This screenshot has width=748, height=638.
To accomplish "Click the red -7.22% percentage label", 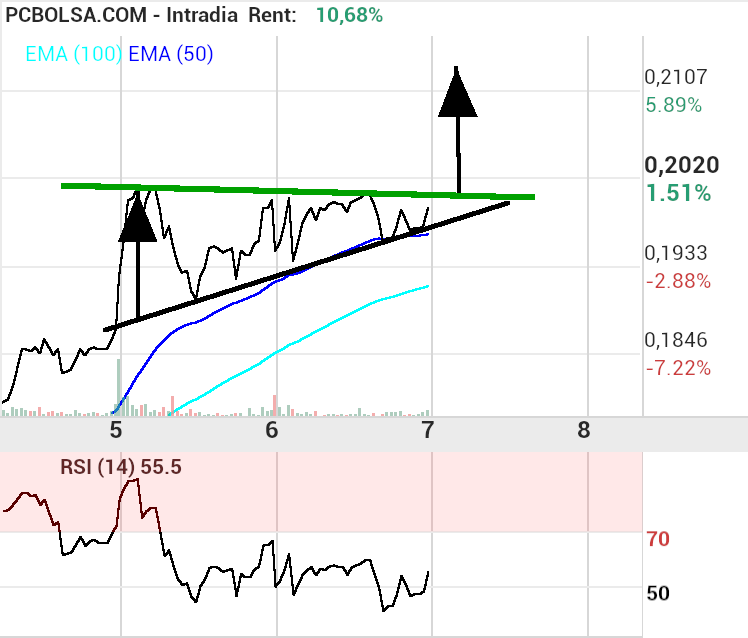I will (678, 369).
